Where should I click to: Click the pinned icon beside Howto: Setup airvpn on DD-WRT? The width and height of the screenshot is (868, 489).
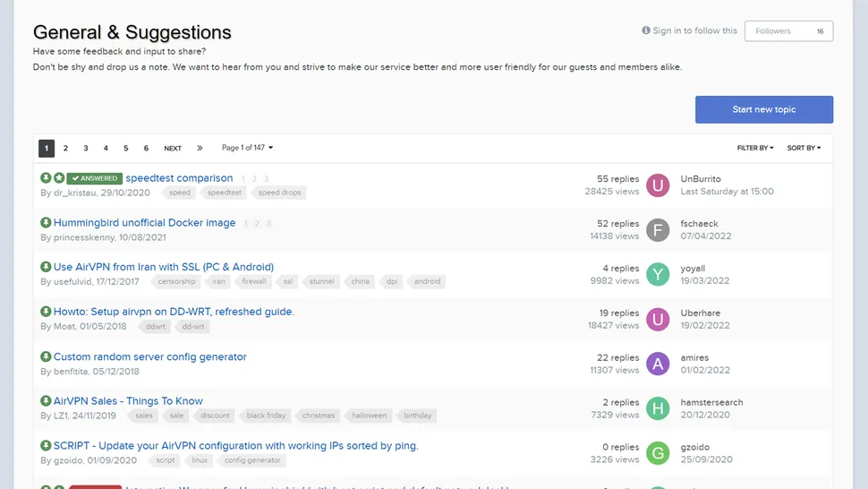46,312
